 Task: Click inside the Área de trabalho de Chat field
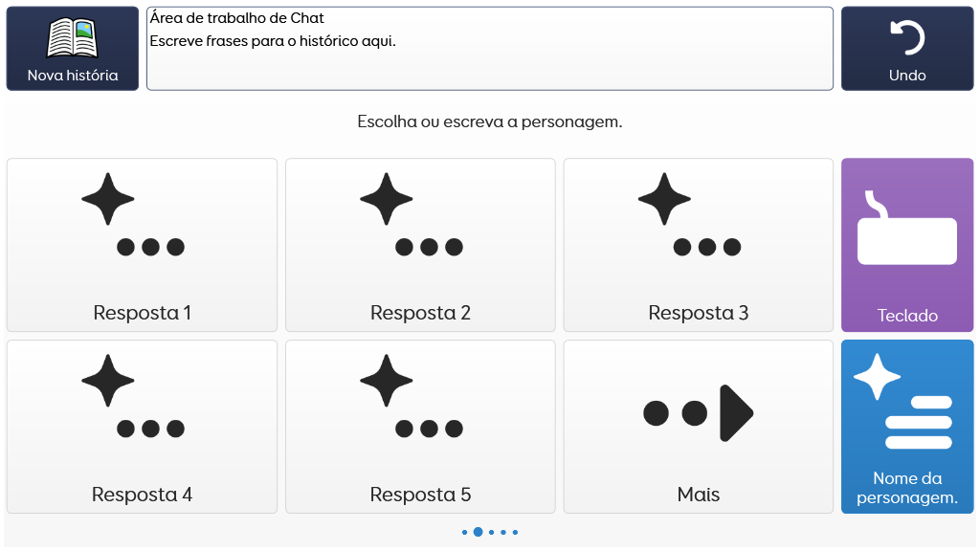(x=489, y=49)
